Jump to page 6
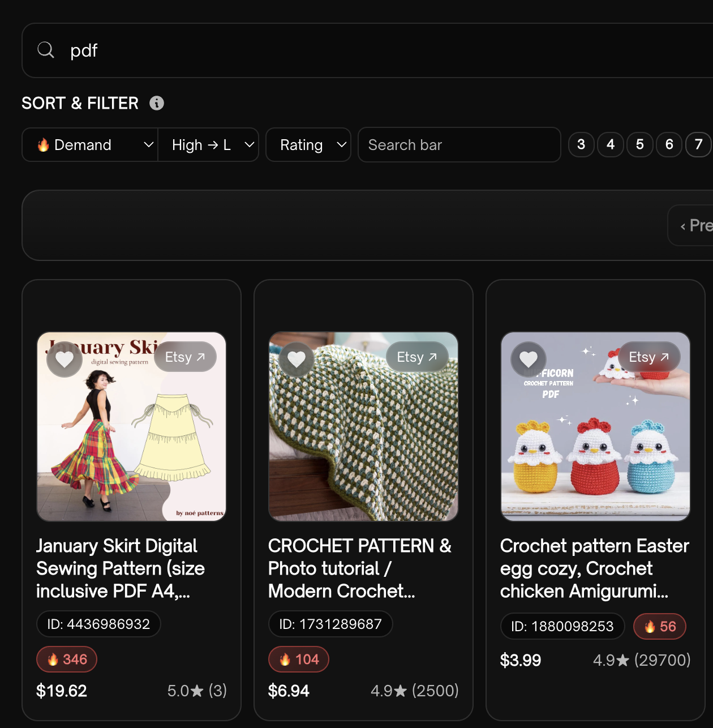The image size is (713, 728). pos(669,145)
